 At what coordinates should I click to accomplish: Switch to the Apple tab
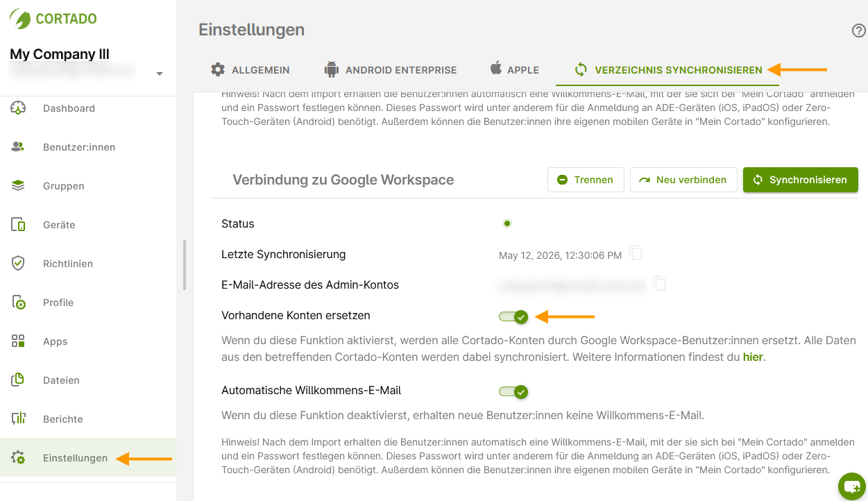tap(514, 70)
